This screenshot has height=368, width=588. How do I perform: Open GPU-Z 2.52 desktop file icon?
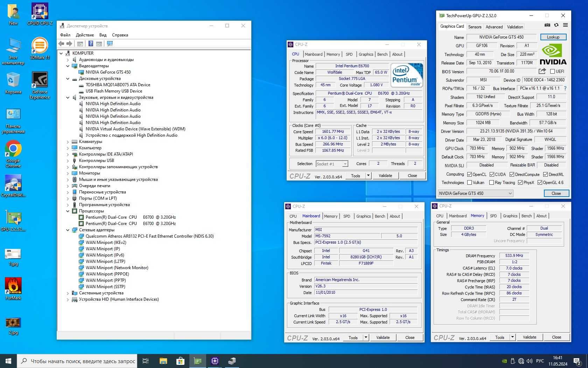pyautogui.click(x=13, y=220)
